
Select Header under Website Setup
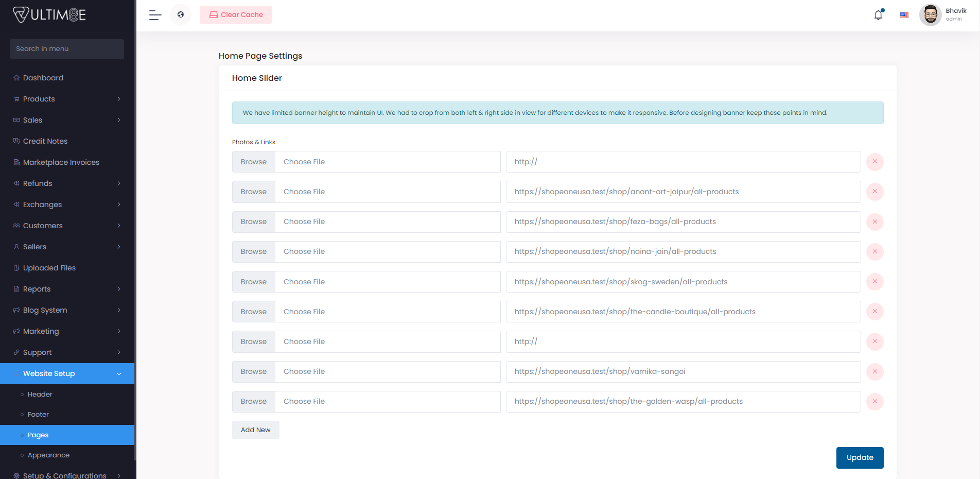(40, 395)
